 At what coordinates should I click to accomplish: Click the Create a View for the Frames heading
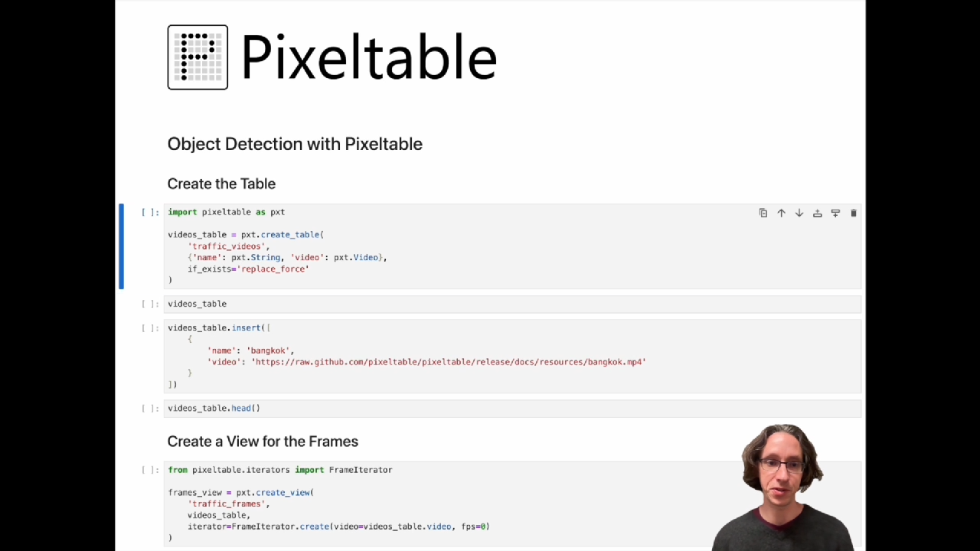click(263, 442)
